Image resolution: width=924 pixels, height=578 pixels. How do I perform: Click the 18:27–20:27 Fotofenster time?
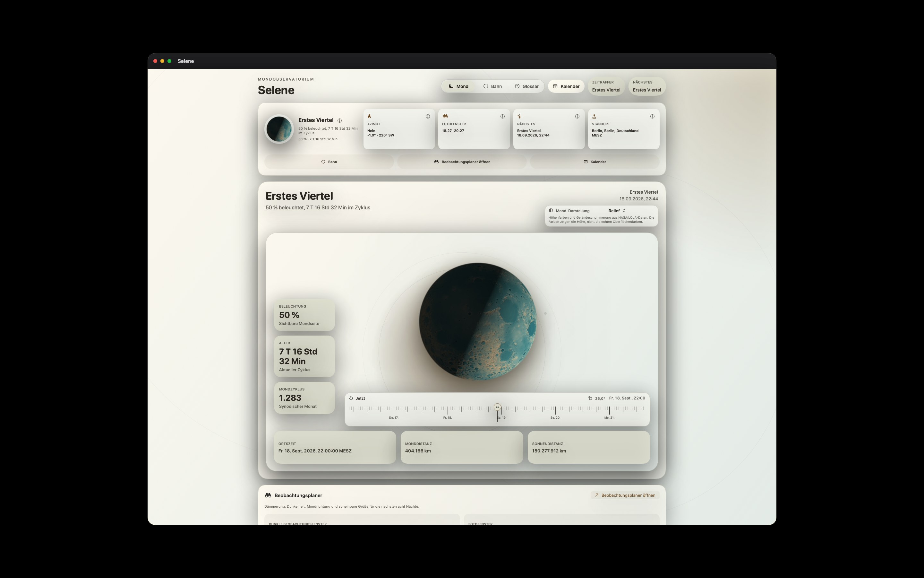click(453, 131)
